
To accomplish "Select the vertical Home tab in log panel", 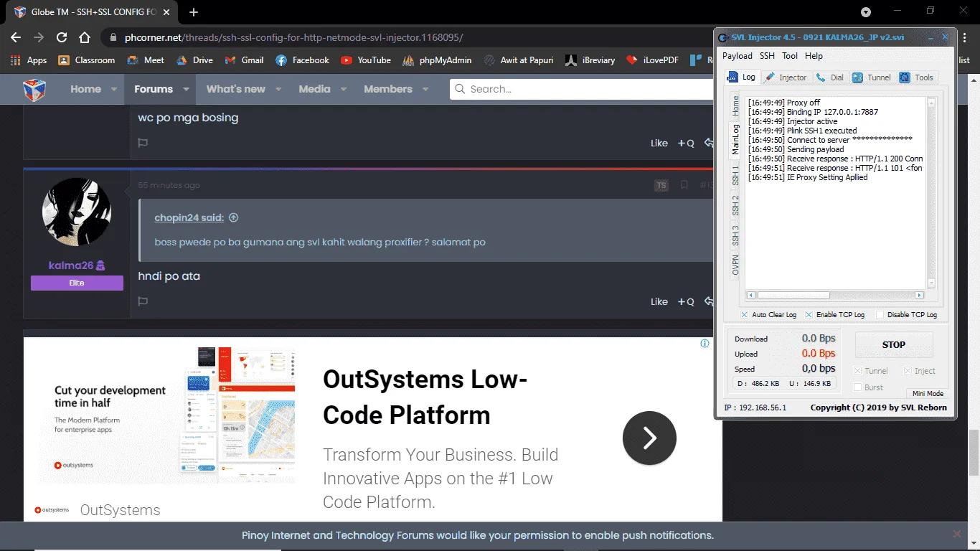I will coord(735,106).
